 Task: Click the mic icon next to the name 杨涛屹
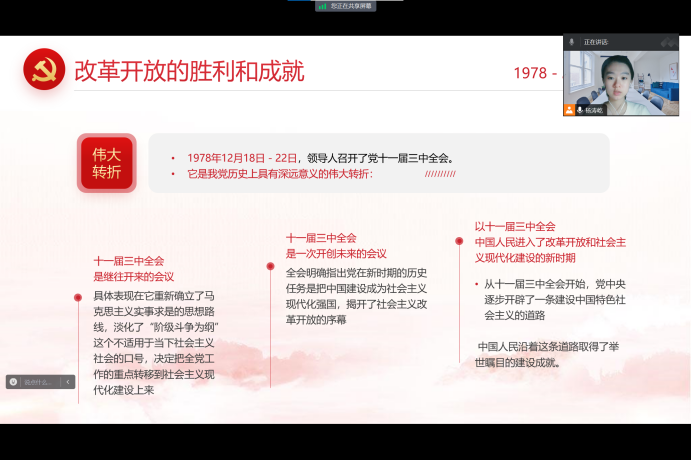(x=580, y=110)
